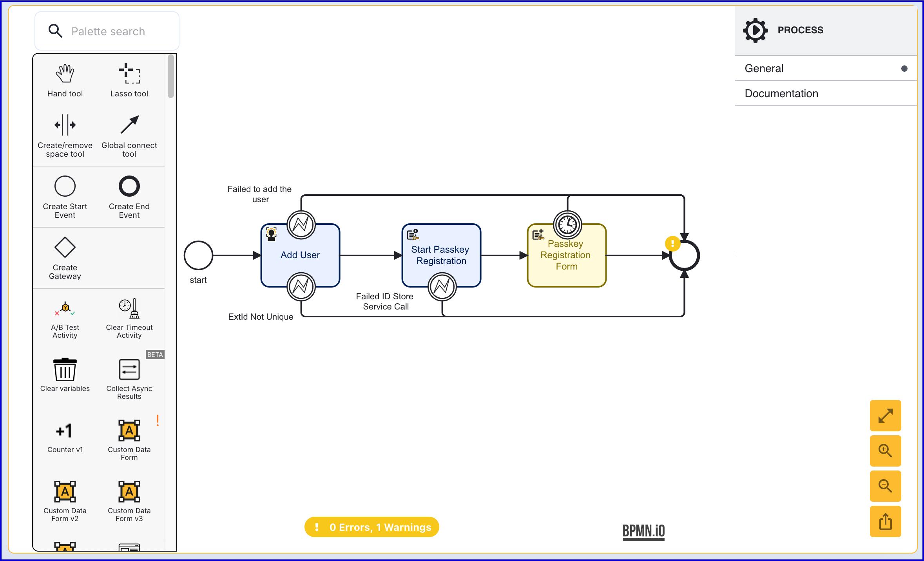Image resolution: width=924 pixels, height=561 pixels.
Task: Choose the Clear variables trash icon
Action: coord(65,369)
